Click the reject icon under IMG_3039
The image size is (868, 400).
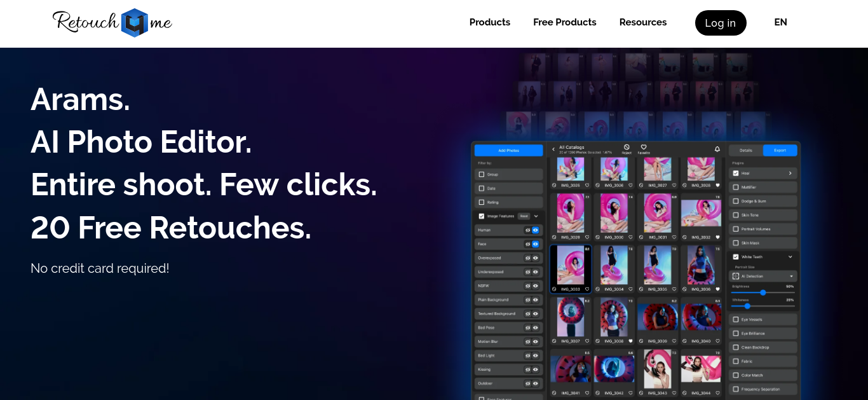(641, 341)
